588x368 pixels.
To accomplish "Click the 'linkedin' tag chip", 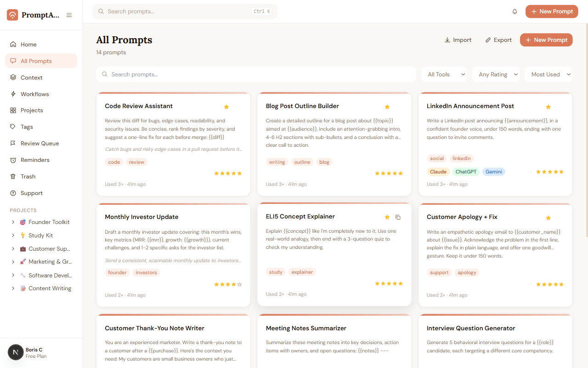I will point(462,158).
